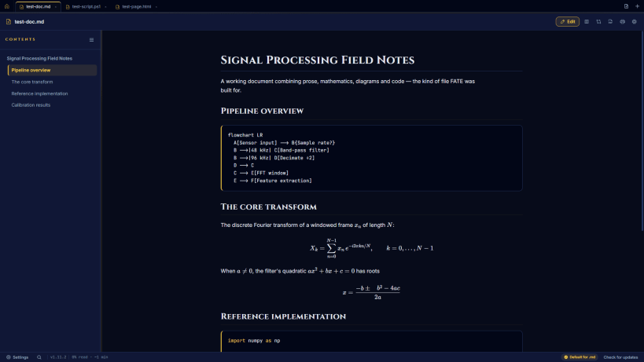Click the reload arrows icon
Screen dimensions: 644x362
598,22
